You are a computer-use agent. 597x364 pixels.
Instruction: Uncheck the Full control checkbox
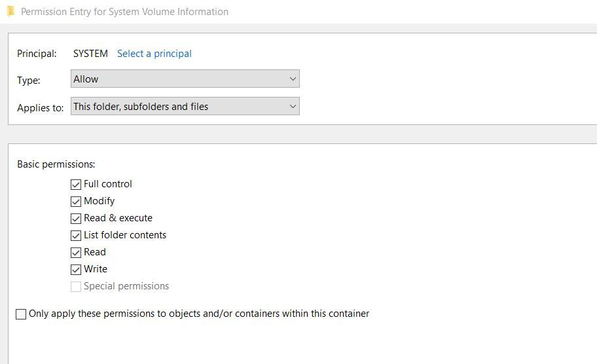pyautogui.click(x=76, y=185)
